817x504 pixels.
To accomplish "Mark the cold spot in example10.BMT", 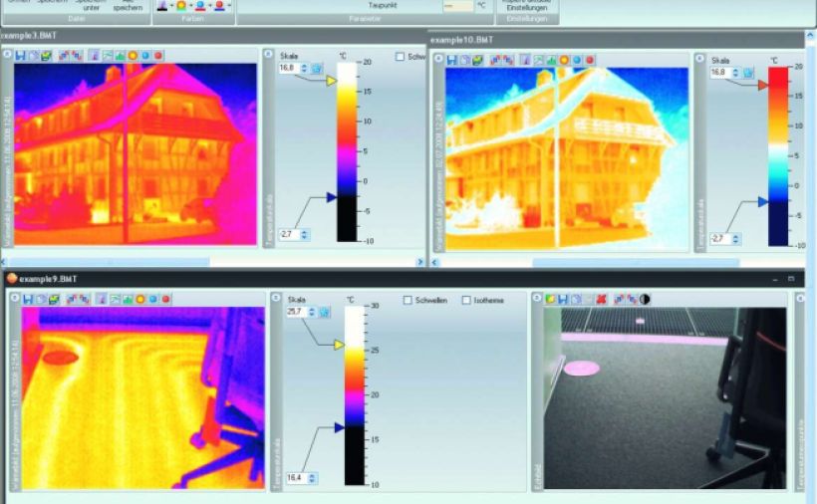I will tap(577, 60).
